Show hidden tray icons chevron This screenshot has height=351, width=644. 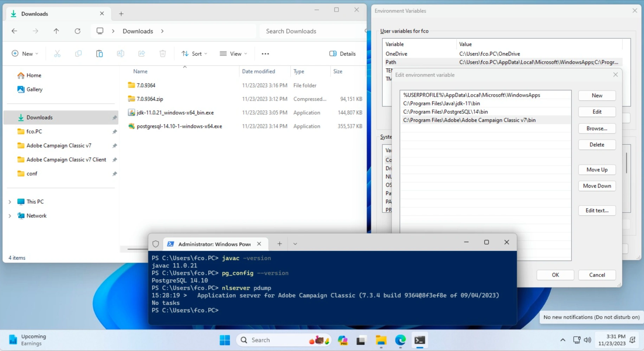pyautogui.click(x=563, y=340)
